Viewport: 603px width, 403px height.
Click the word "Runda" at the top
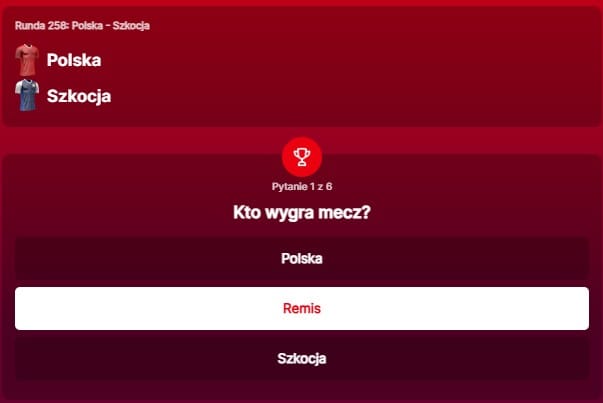pyautogui.click(x=29, y=24)
